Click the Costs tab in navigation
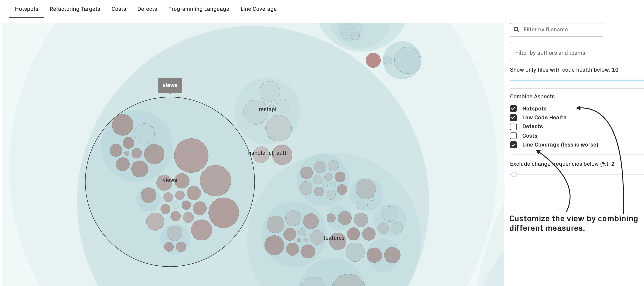The width and height of the screenshot is (644, 286). point(119,9)
